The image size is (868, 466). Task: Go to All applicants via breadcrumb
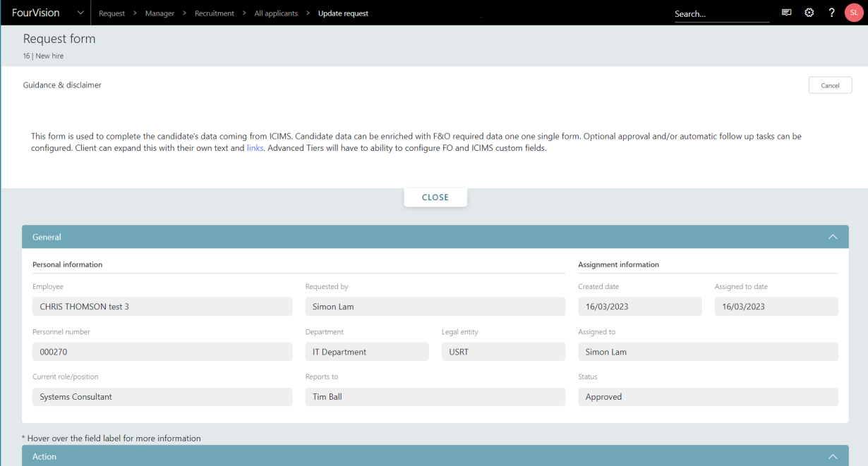[x=276, y=13]
